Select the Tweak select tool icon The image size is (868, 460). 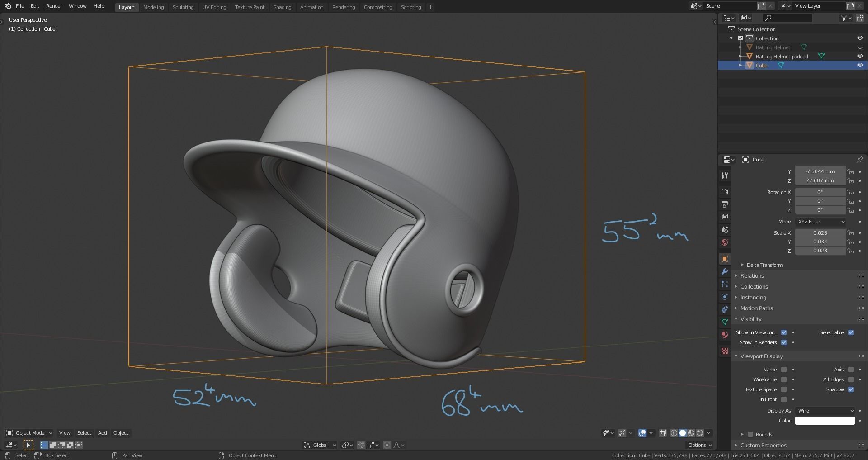28,445
